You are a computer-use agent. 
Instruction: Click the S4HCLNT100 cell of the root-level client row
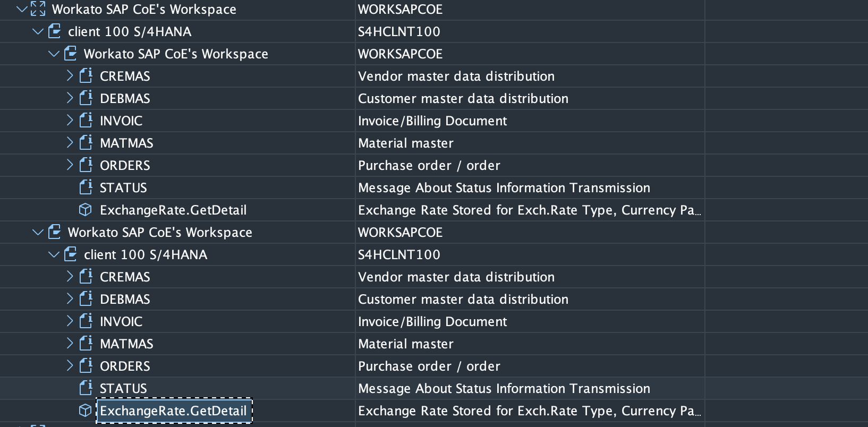point(399,31)
